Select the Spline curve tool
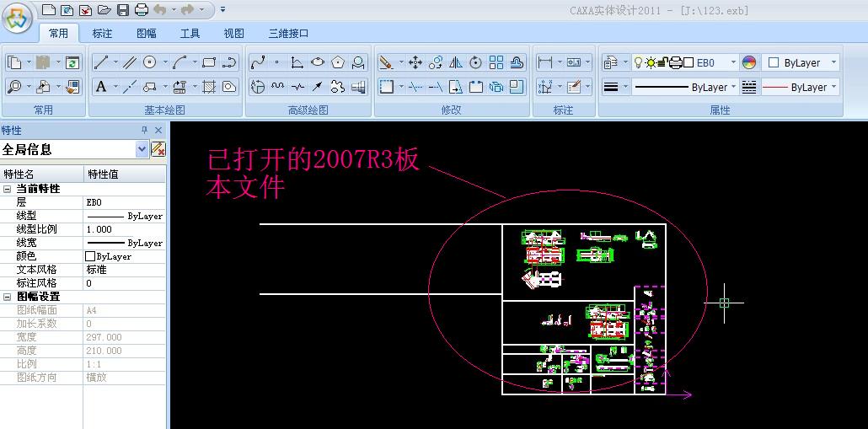The width and height of the screenshot is (868, 429). point(257,62)
